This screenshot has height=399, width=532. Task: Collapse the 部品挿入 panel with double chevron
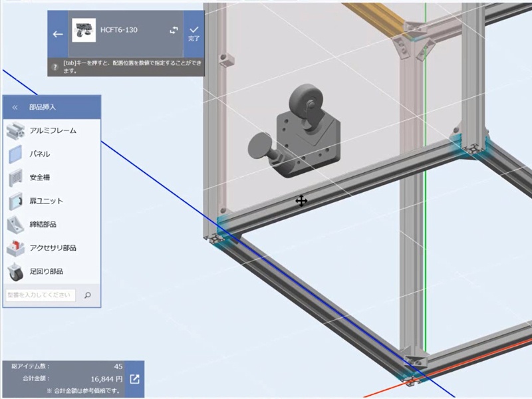(15, 106)
